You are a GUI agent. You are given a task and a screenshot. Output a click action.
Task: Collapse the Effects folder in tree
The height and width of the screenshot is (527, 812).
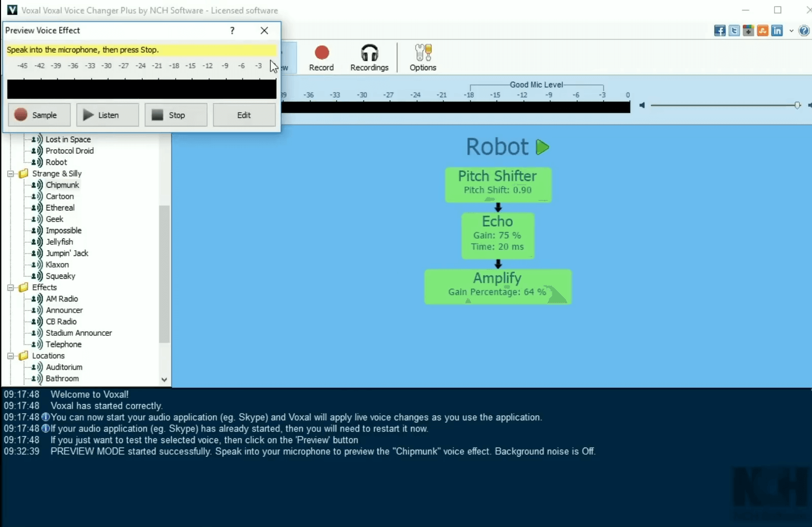click(10, 287)
